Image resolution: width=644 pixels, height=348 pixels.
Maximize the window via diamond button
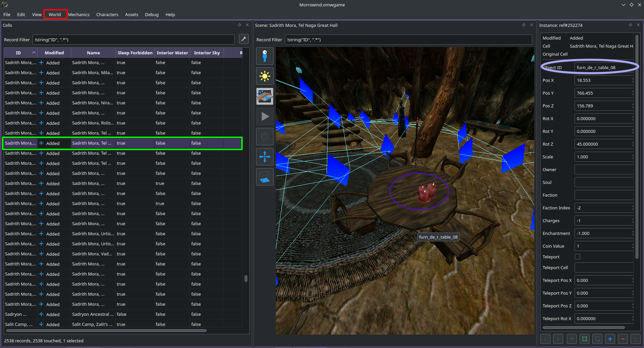click(x=631, y=5)
